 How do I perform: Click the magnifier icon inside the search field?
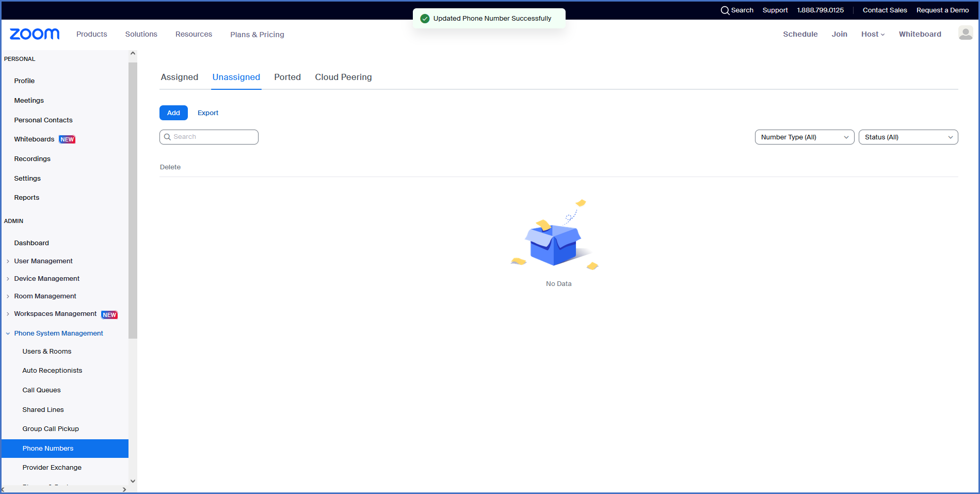[167, 136]
